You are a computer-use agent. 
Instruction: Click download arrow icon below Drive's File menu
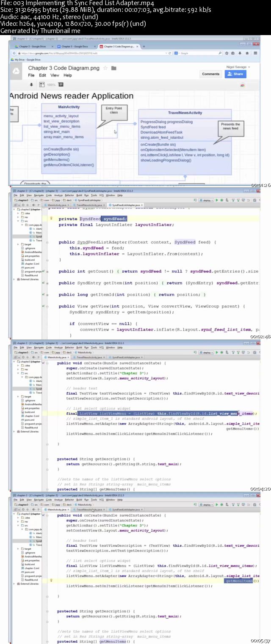[x=31, y=85]
